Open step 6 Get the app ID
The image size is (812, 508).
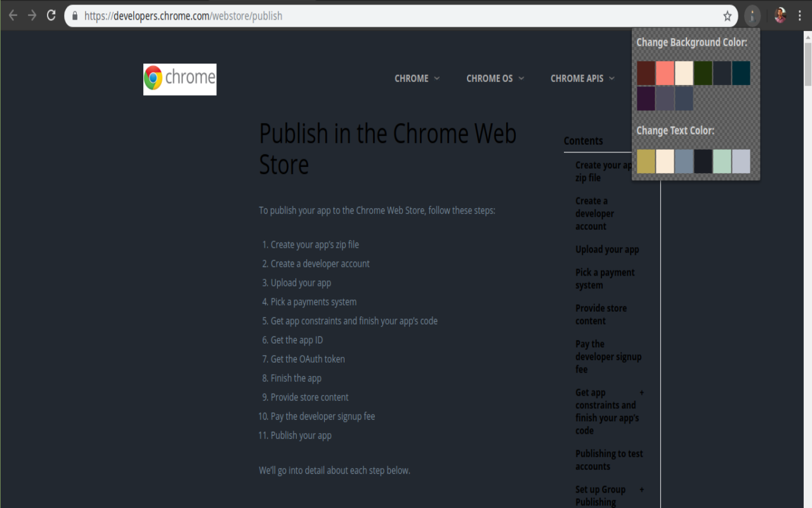[x=297, y=340]
